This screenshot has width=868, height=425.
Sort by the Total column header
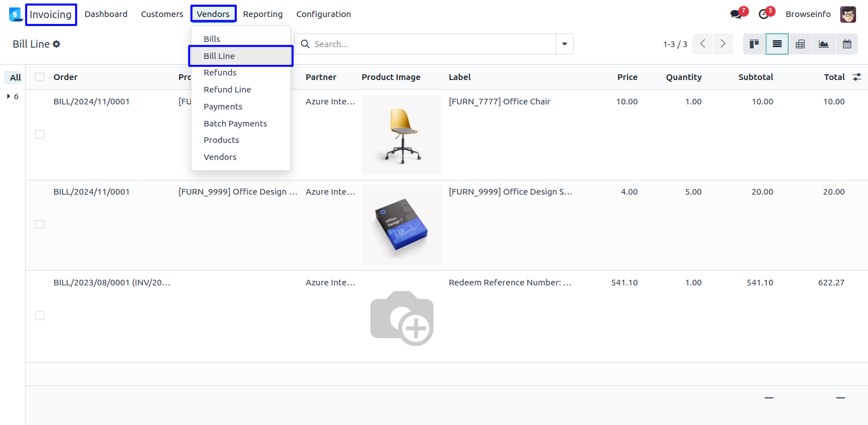coord(834,77)
